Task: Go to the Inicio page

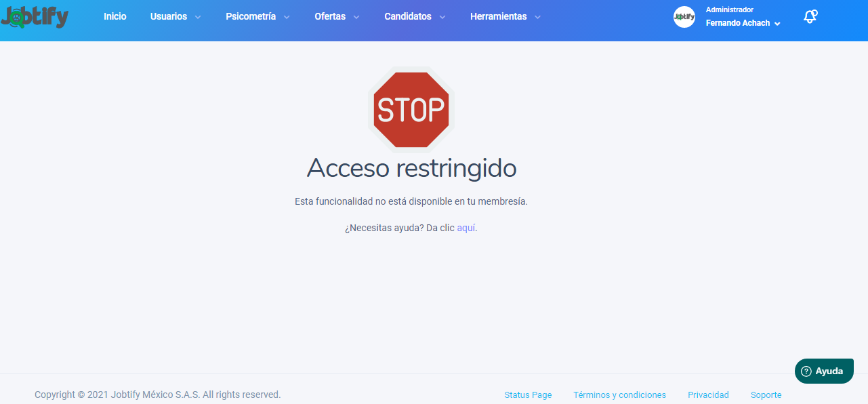Action: 115,16
